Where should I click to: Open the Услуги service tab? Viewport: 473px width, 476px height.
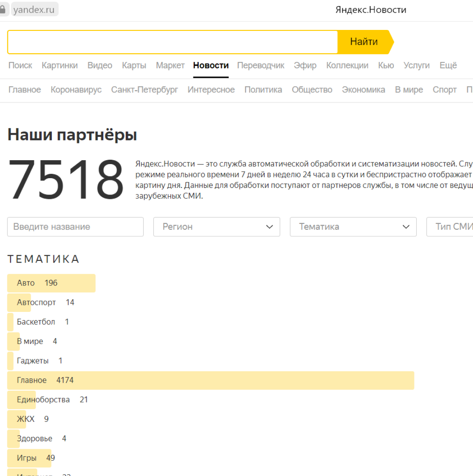point(417,65)
